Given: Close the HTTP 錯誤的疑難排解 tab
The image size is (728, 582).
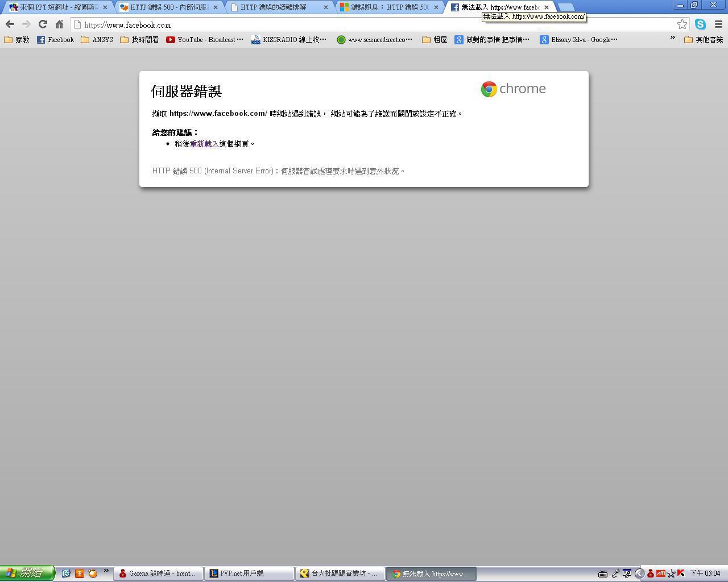Looking at the screenshot, I should point(326,7).
